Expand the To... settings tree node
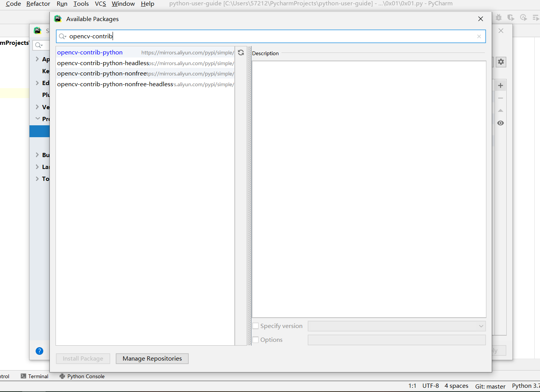 click(37, 179)
